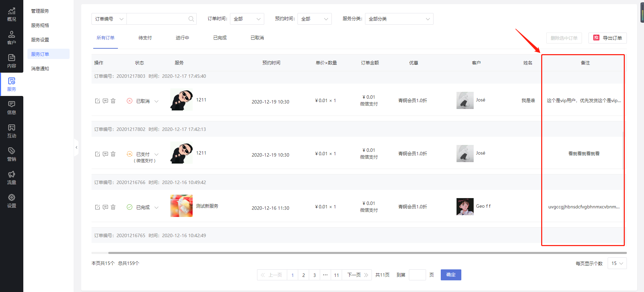The image size is (644, 292).
Task: Collapse the secondary menu panel arrow
Action: pos(76,147)
